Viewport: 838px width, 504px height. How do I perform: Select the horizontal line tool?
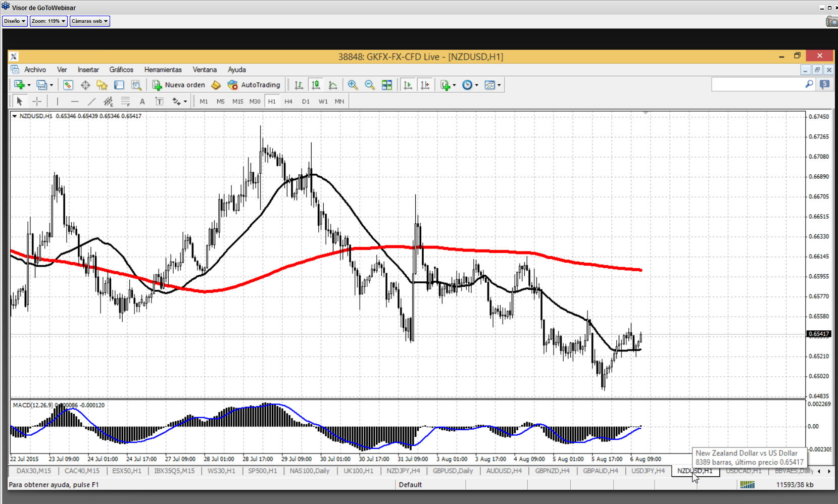(75, 102)
